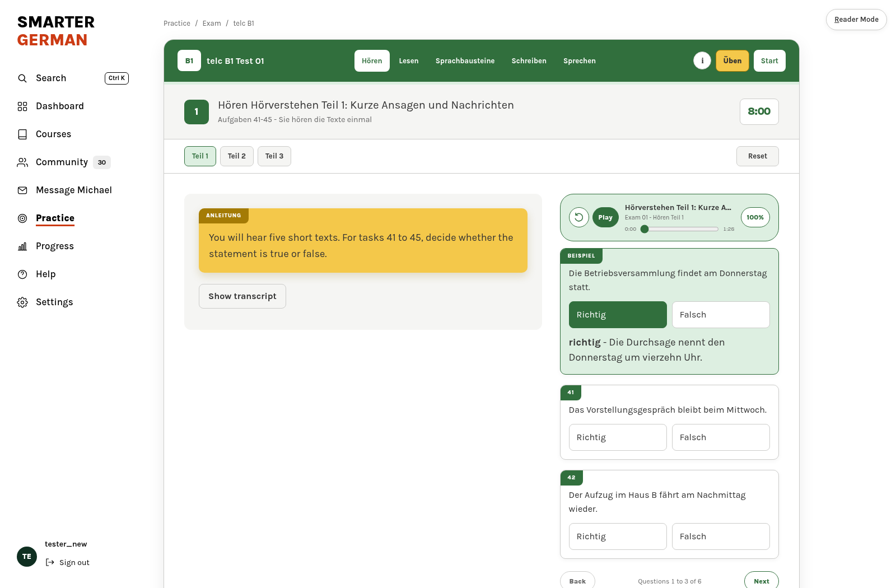This screenshot has height=588, width=896.
Task: Select the Teil 1 tab
Action: pos(200,156)
